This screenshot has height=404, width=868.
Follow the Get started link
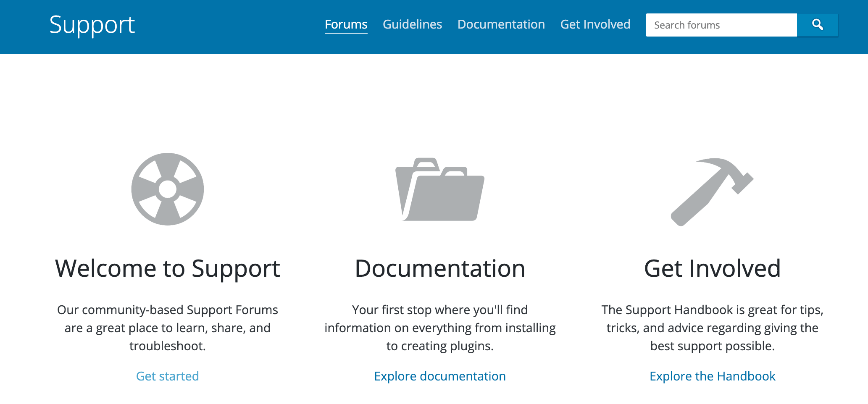click(167, 376)
